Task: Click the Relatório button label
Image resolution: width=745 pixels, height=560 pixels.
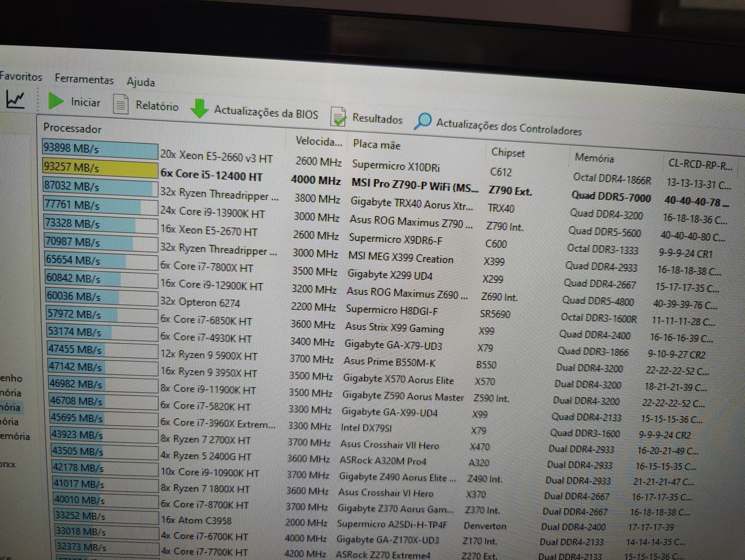Action: click(157, 106)
